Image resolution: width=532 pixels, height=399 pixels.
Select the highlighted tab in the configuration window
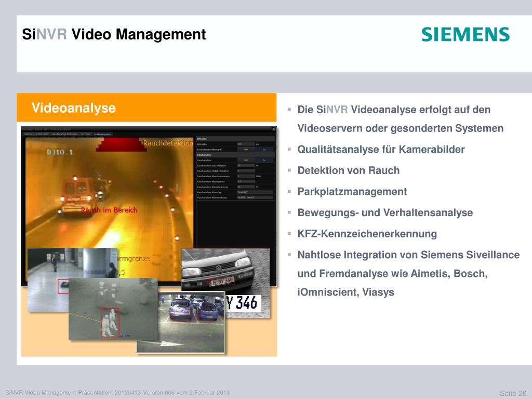point(102,135)
